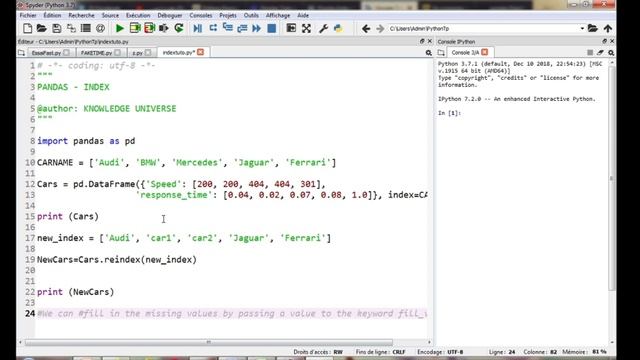This screenshot has width=640, height=360.
Task: Open the Affichage menu
Action: pyautogui.click(x=278, y=16)
